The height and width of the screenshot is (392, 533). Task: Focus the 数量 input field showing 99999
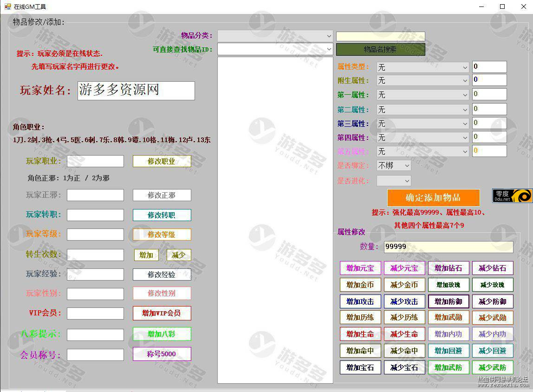tap(448, 247)
